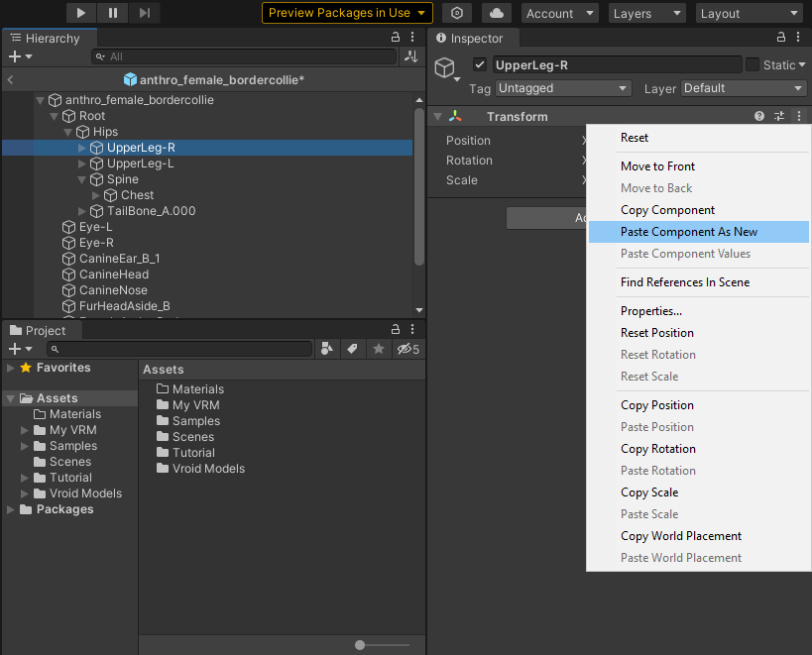This screenshot has width=812, height=655.
Task: Click the Hierarchy vertical scrollbar
Action: pos(419,186)
